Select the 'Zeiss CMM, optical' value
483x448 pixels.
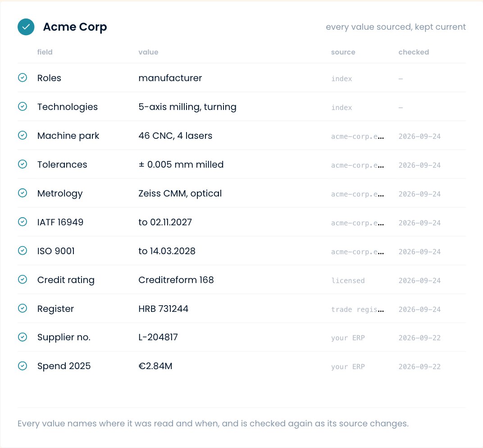[x=180, y=193]
